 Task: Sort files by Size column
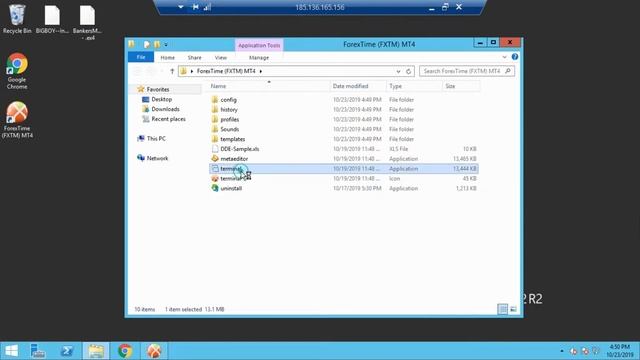coord(450,86)
